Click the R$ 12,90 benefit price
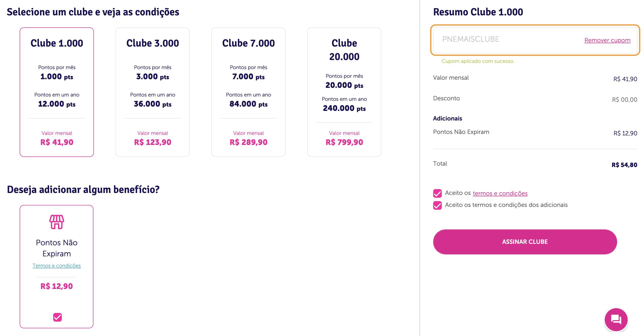This screenshot has height=336, width=644. click(57, 286)
